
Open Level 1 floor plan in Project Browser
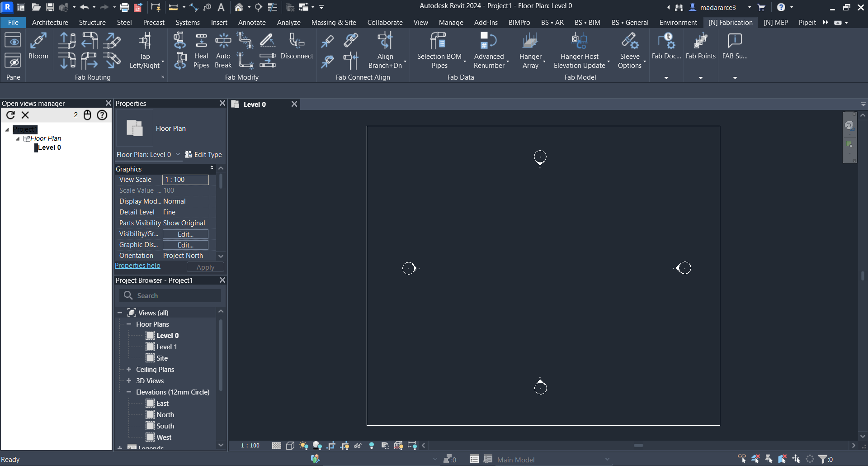[x=166, y=347]
